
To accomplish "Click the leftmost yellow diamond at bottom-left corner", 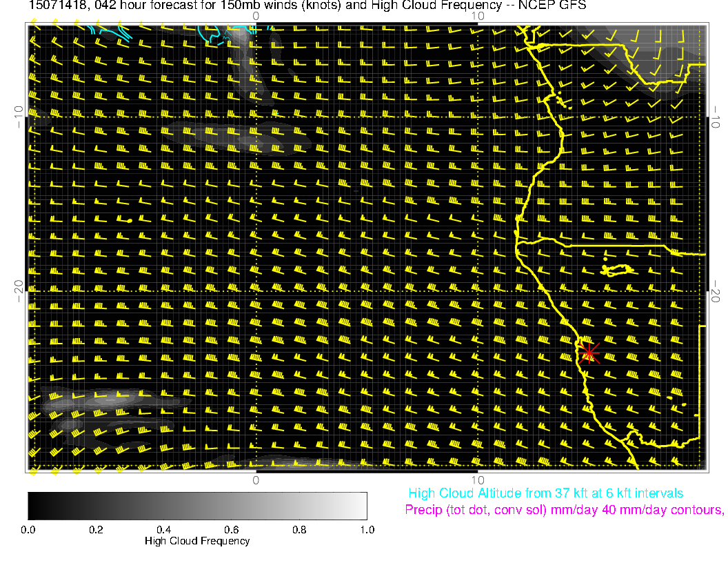I will click(x=32, y=472).
